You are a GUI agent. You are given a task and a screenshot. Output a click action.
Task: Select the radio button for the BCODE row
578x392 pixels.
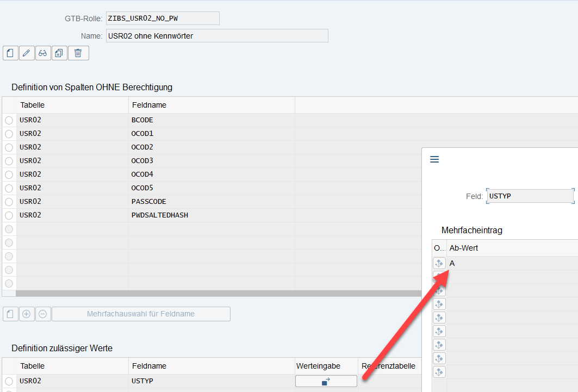(x=9, y=120)
